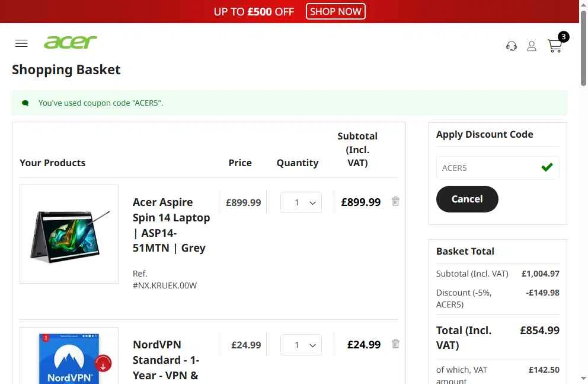
Task: Click the £24.99 unit price of NordVPN
Action: coord(246,345)
